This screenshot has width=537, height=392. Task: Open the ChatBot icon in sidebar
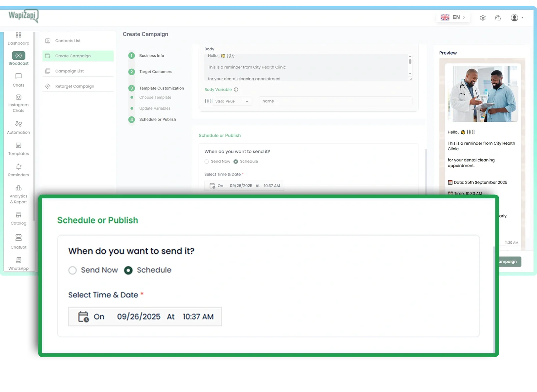tap(18, 238)
